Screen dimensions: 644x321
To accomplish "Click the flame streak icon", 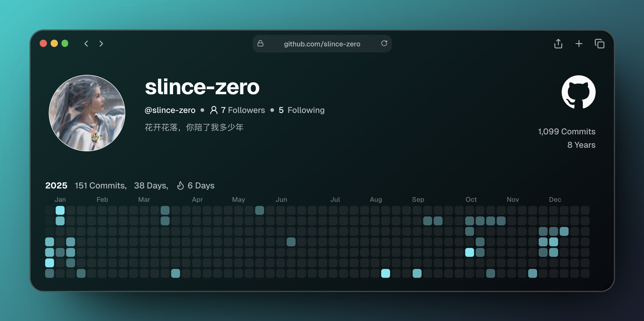I will coord(180,185).
